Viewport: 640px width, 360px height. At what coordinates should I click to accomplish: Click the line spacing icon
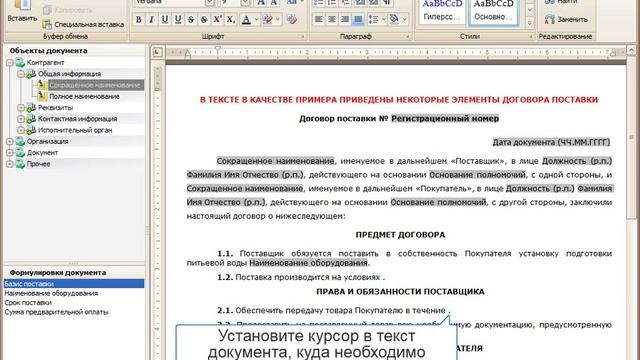click(x=373, y=19)
